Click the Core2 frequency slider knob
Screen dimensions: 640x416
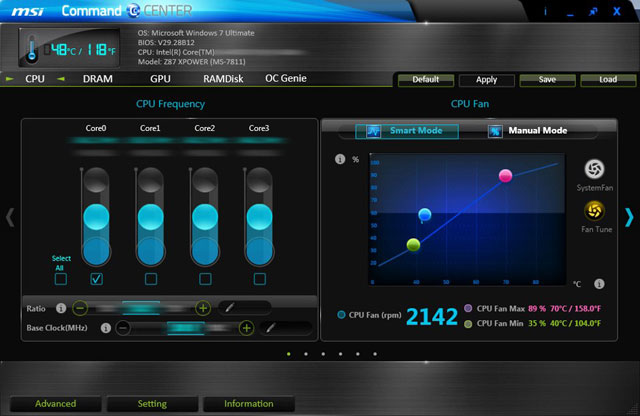[205, 217]
